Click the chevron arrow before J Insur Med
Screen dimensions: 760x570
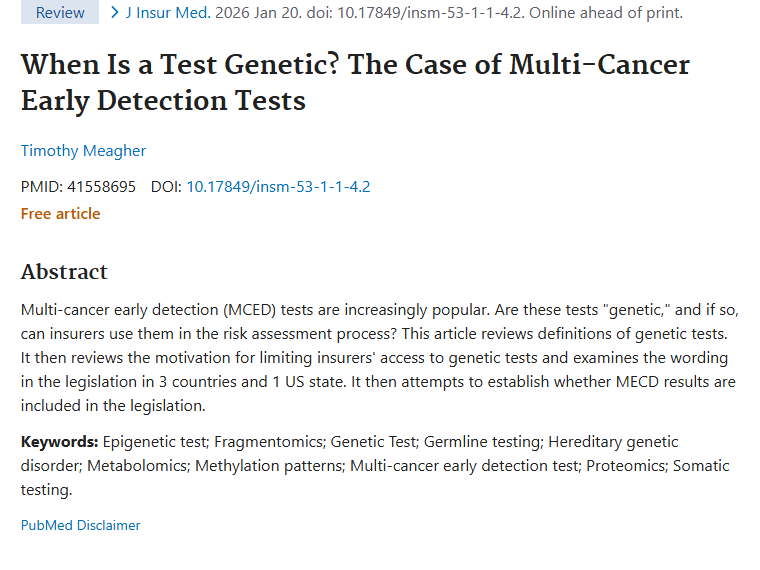click(115, 13)
